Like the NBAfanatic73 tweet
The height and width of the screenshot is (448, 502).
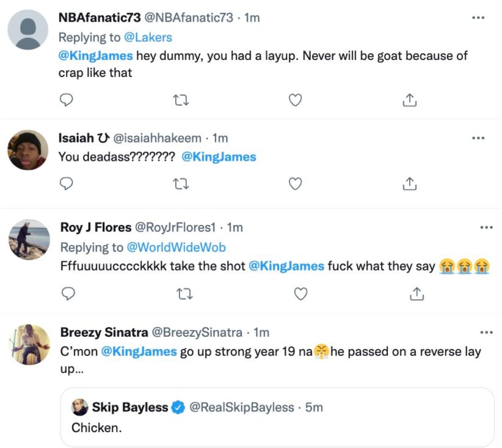(x=296, y=99)
